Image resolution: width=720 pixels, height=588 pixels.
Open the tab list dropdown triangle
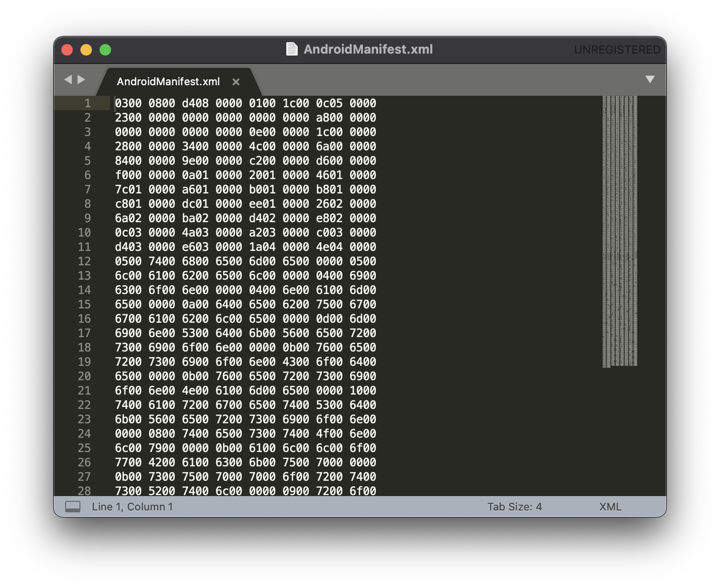[x=650, y=79]
